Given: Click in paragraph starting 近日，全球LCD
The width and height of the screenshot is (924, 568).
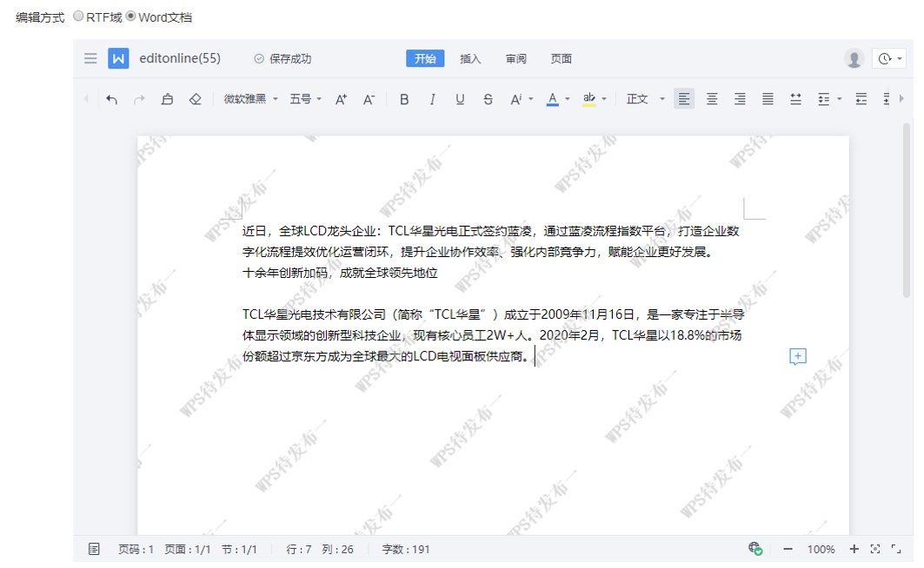Looking at the screenshot, I should point(491,241).
